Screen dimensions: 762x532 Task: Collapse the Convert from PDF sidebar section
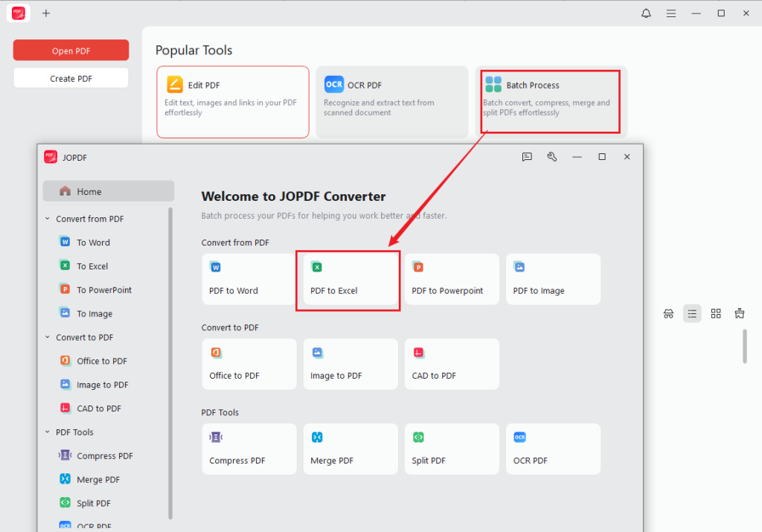[48, 219]
